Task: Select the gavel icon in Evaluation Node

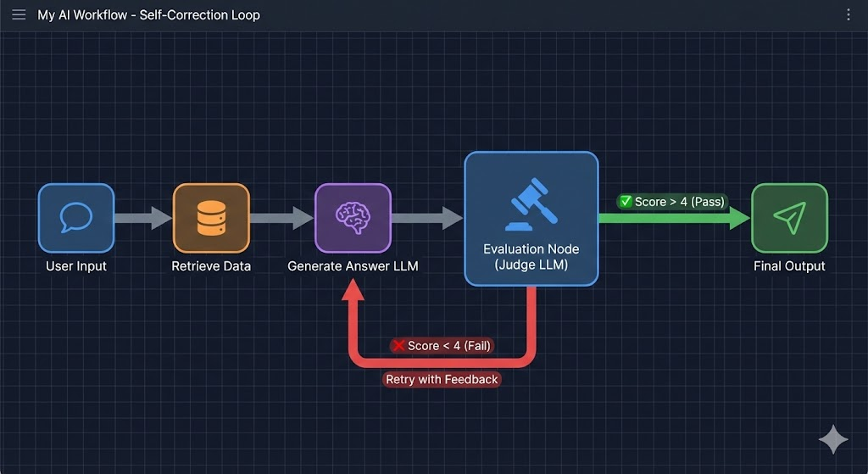Action: coord(531,205)
